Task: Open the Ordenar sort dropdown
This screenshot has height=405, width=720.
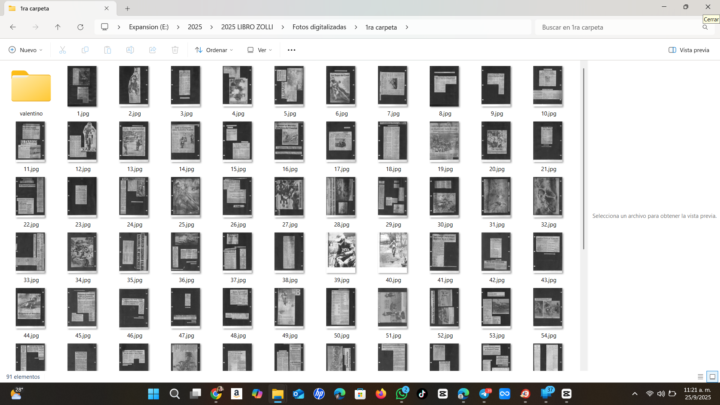Action: pos(214,50)
